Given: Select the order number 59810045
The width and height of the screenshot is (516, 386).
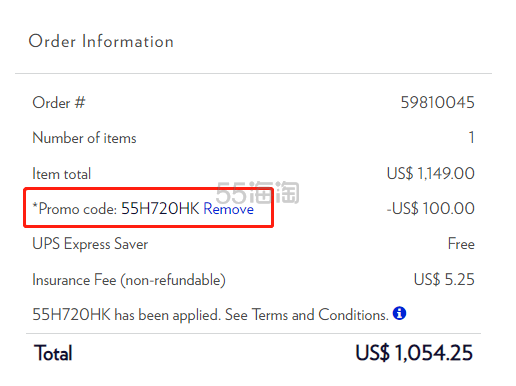Looking at the screenshot, I should pyautogui.click(x=437, y=102).
